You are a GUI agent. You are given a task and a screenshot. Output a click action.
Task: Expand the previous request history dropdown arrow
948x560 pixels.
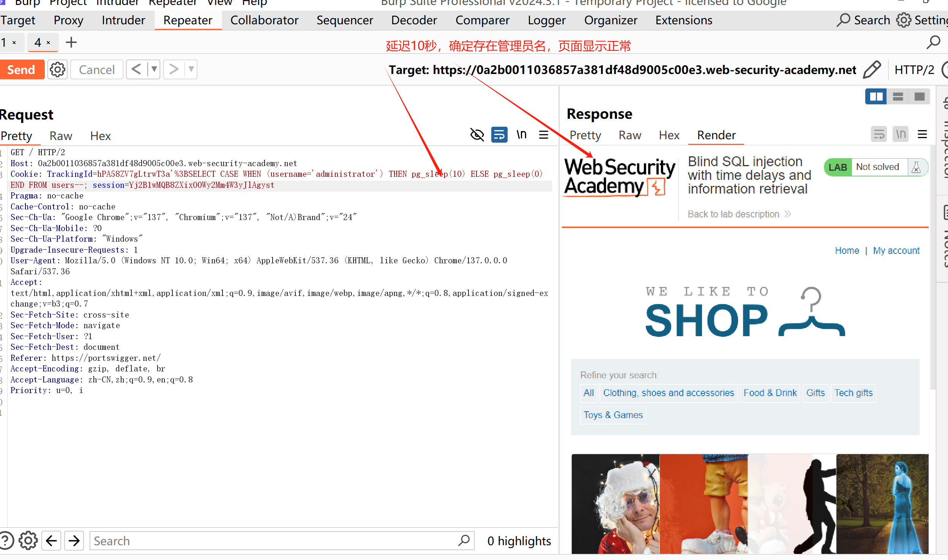click(x=154, y=69)
